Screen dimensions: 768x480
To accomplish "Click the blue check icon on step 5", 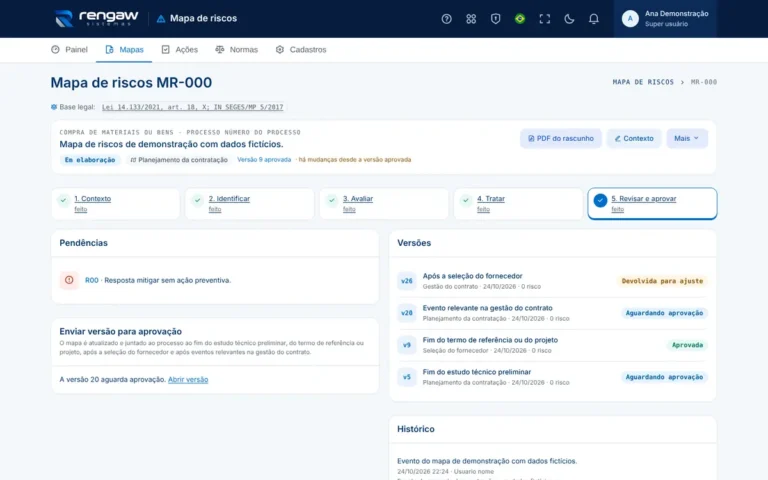I will pyautogui.click(x=600, y=200).
